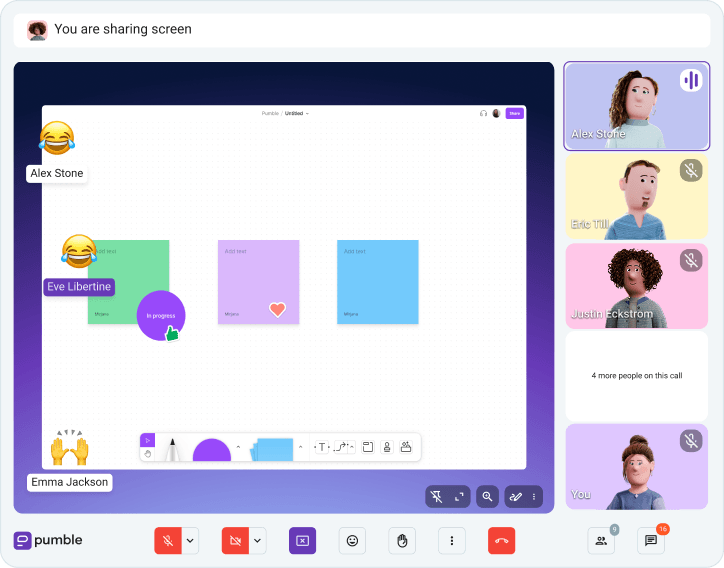Image resolution: width=724 pixels, height=568 pixels.
Task: Unpin the shared screen with pin icon
Action: coord(436,496)
